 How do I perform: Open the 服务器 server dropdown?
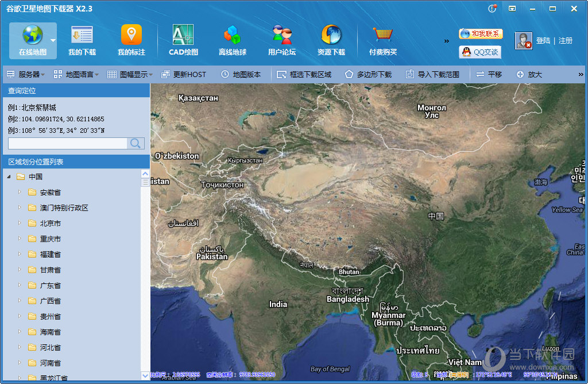pyautogui.click(x=25, y=74)
